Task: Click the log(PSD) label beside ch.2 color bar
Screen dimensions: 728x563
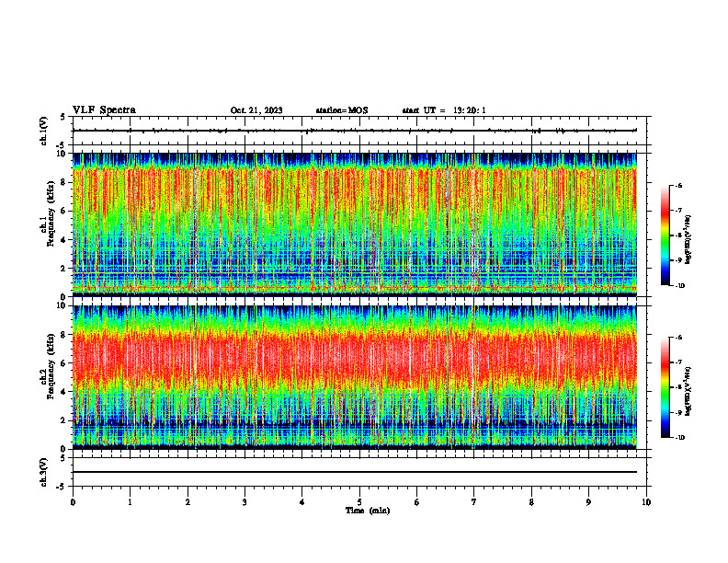Action: pos(688,391)
